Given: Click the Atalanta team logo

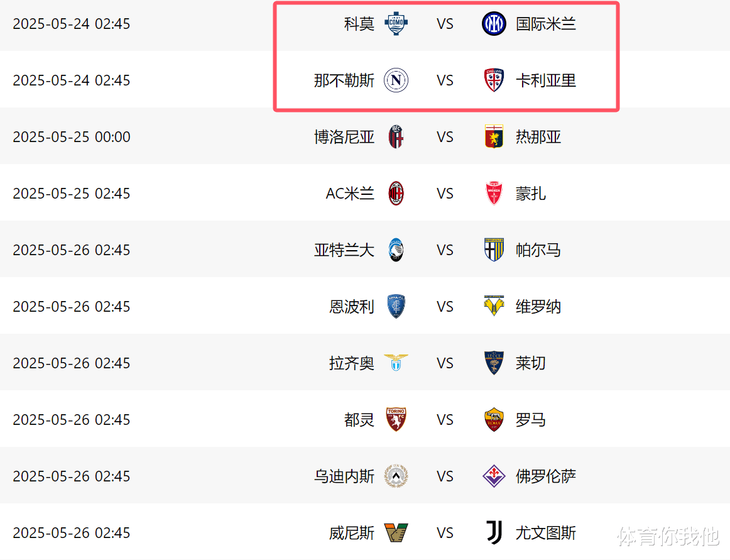Looking at the screenshot, I should [396, 250].
